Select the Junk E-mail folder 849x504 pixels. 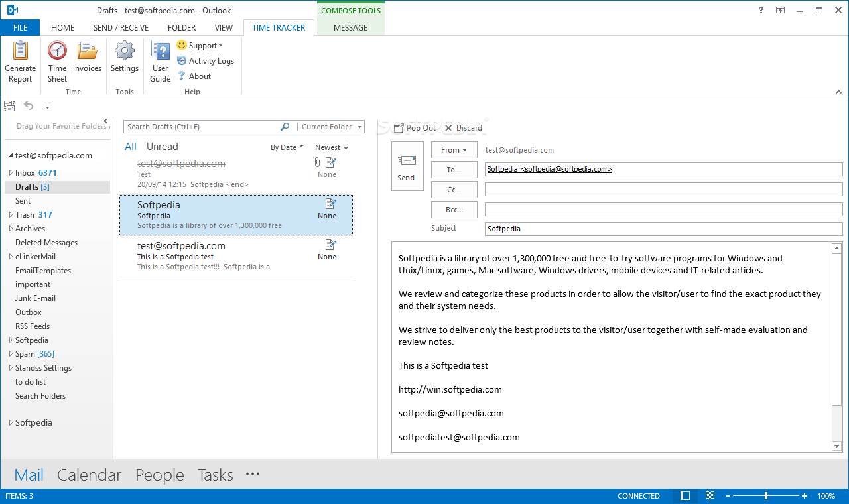(x=36, y=298)
